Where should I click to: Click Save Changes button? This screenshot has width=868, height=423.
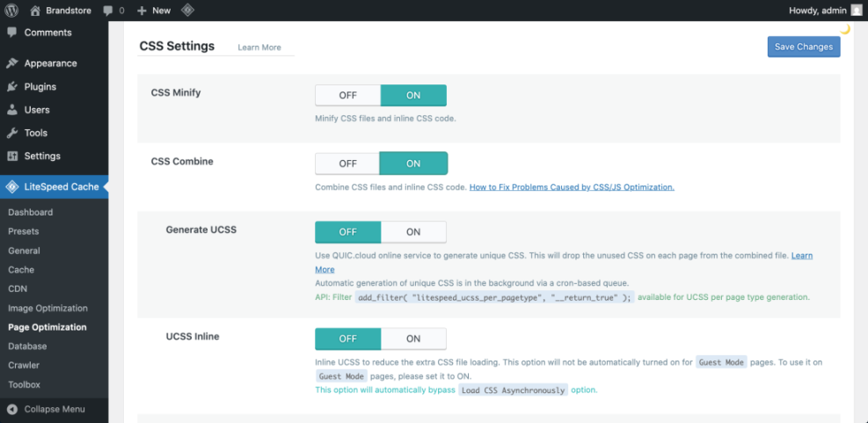[803, 47]
